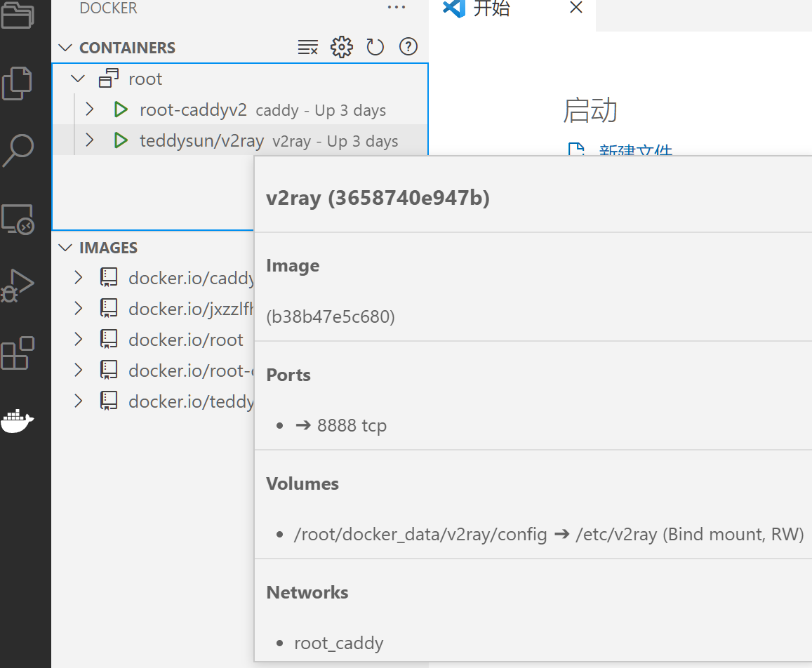Viewport: 812px width, 668px height.
Task: Expand the root-caddyv2 container node
Action: pos(89,109)
